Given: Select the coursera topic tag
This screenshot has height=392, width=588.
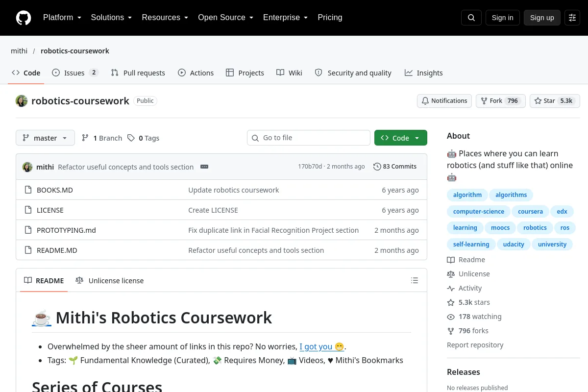Looking at the screenshot, I should (530, 212).
